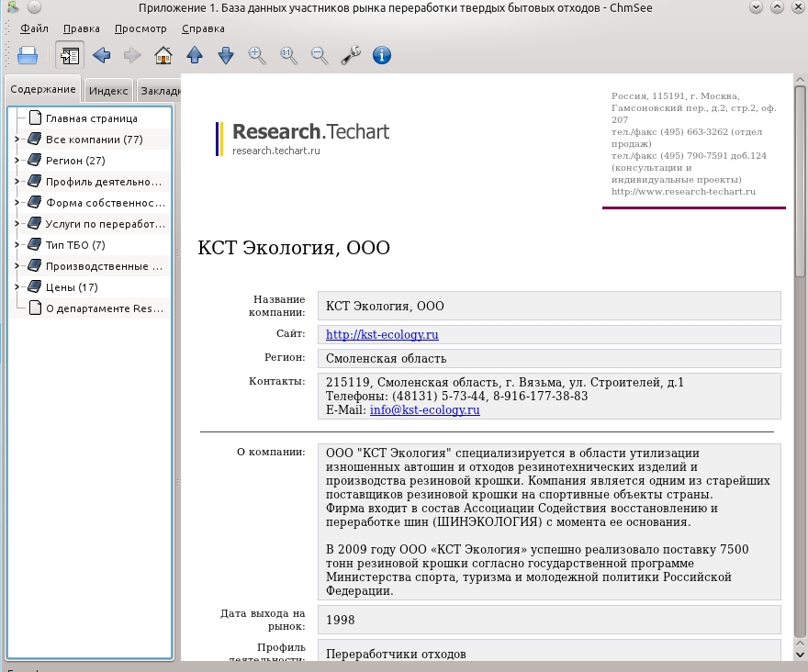Click the blue info About icon
The image size is (808, 672).
(x=382, y=55)
